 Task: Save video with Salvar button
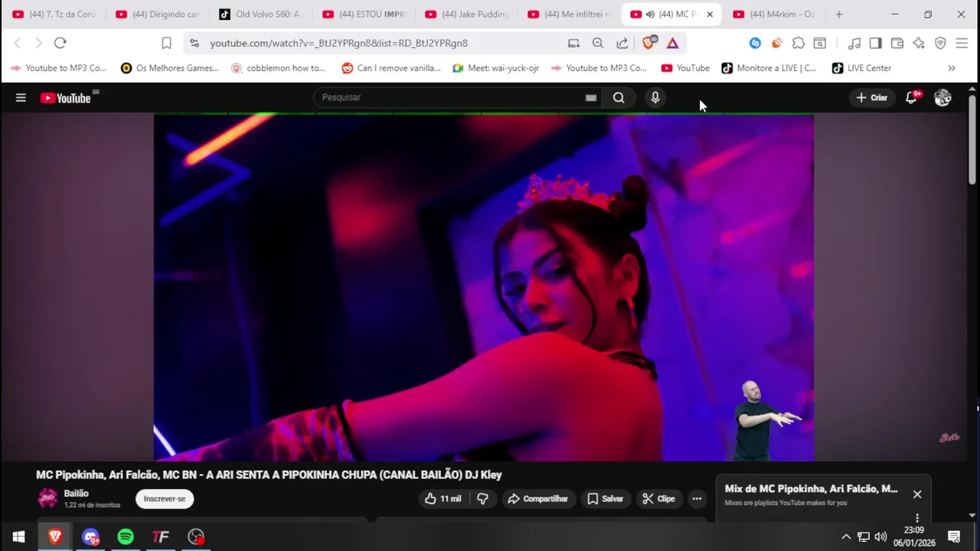coord(605,499)
